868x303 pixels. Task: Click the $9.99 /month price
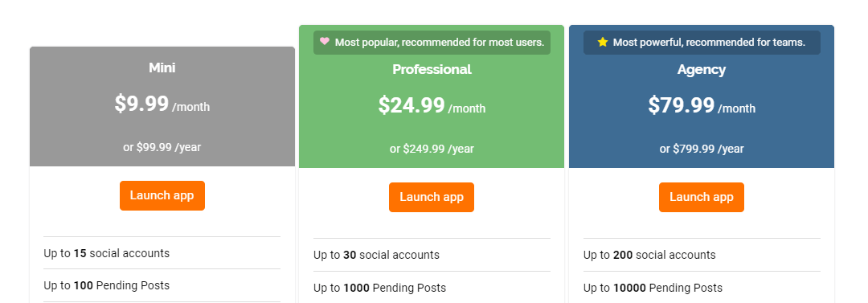pyautogui.click(x=162, y=104)
